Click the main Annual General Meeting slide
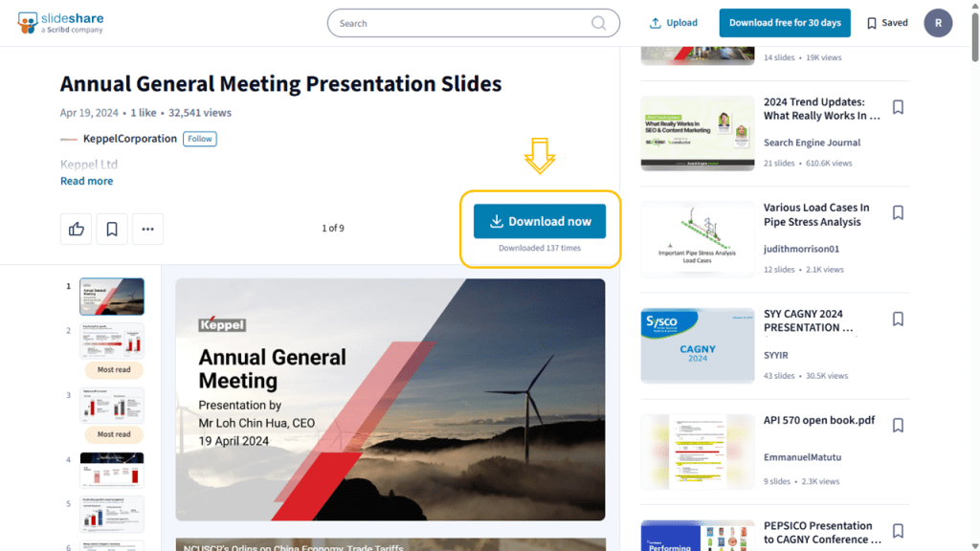Screen dimensions: 980x551 point(390,400)
